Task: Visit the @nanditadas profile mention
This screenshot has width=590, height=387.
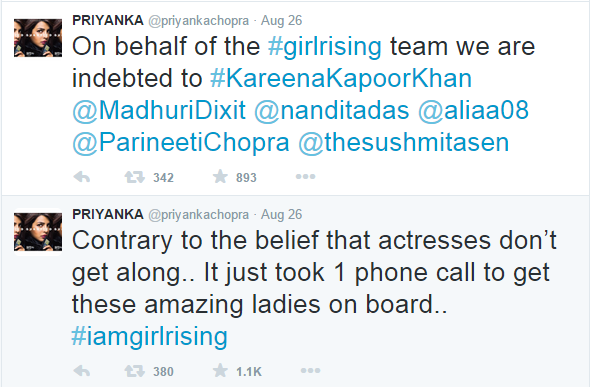Action: (x=332, y=110)
